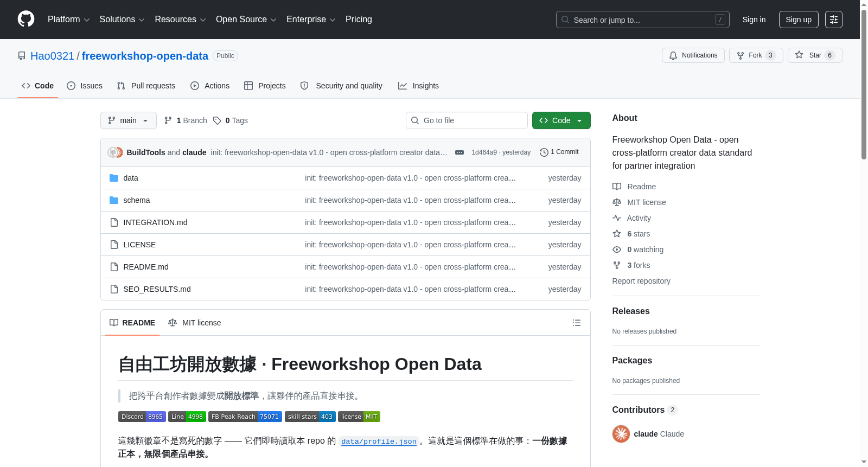The width and height of the screenshot is (868, 467).
Task: View the commit history clock icon
Action: coord(544,152)
